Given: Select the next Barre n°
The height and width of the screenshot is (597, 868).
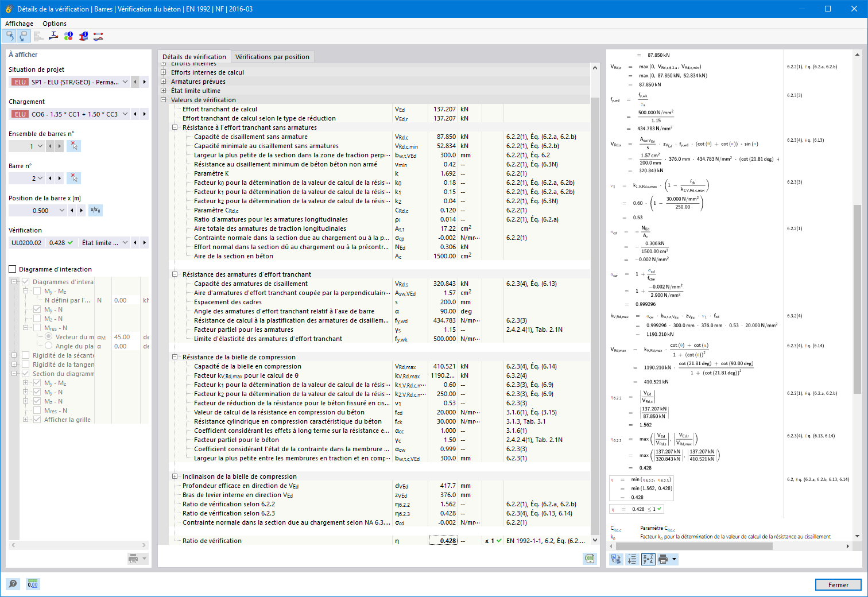Looking at the screenshot, I should click(60, 179).
